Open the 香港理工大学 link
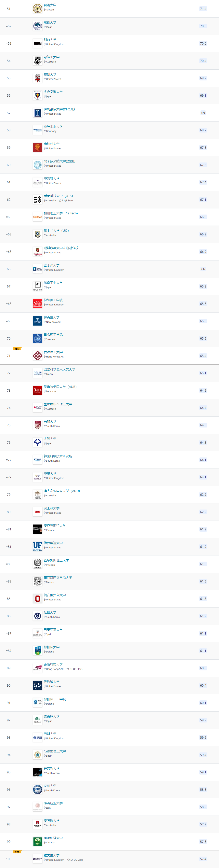The height and width of the screenshot is (868, 219). (53, 352)
